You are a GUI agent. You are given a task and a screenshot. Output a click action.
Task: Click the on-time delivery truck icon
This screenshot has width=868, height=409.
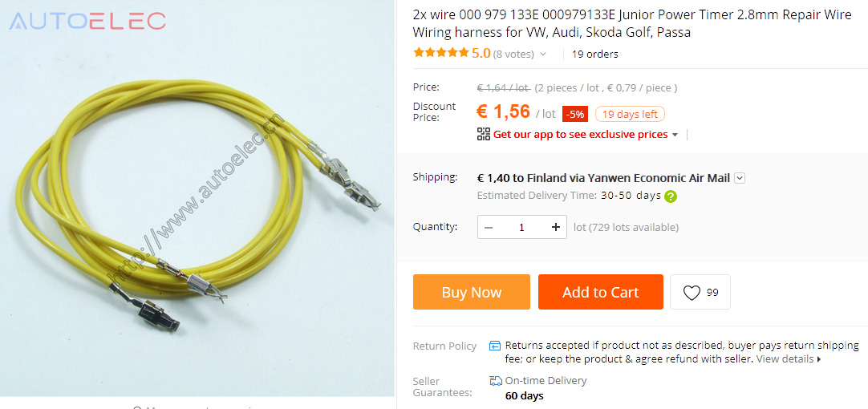coord(496,381)
